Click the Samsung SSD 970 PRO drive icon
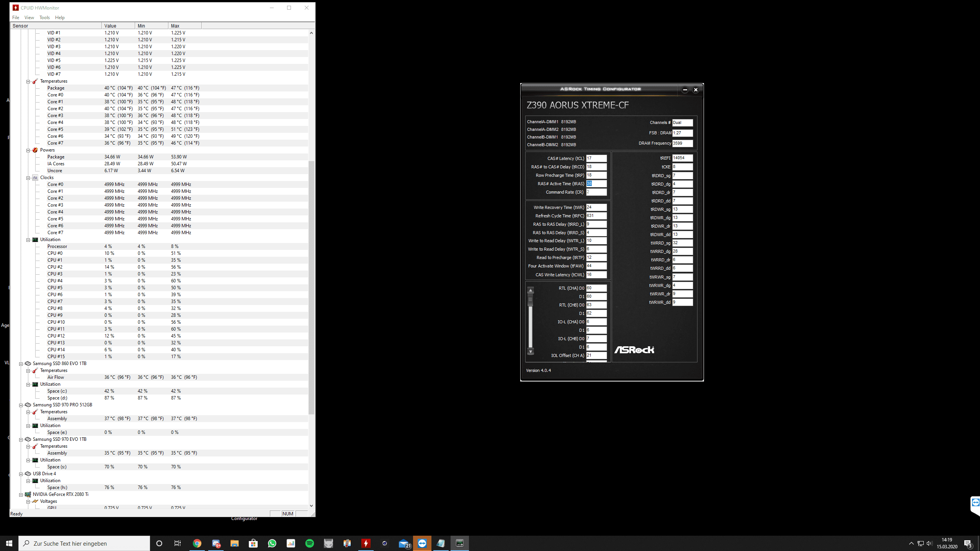 coord(28,405)
